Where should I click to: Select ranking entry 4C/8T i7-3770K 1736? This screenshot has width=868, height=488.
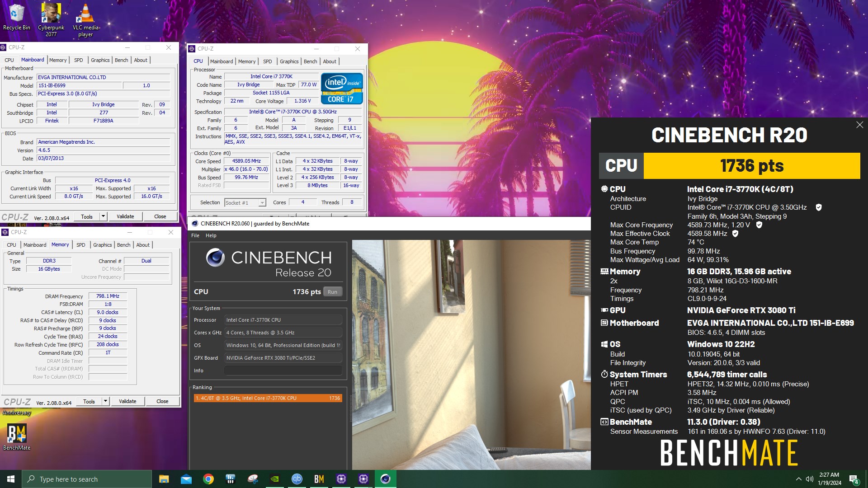(268, 398)
